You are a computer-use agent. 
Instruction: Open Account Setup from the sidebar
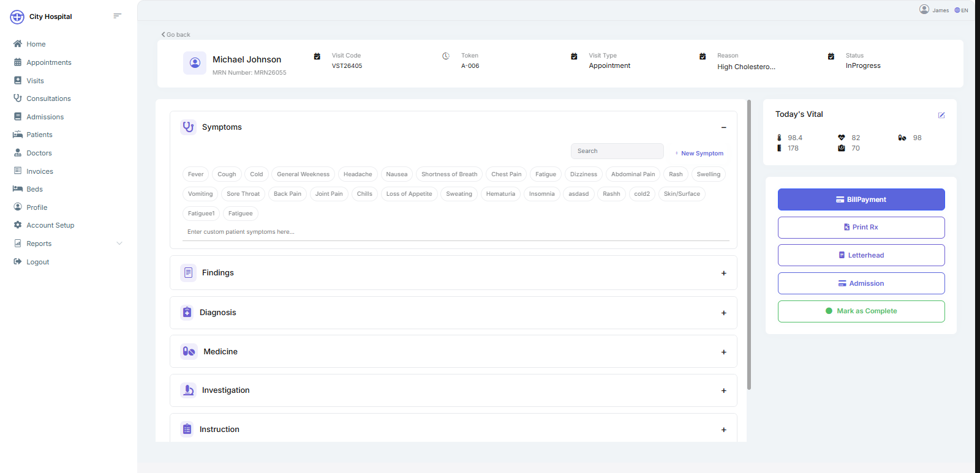[x=50, y=225]
